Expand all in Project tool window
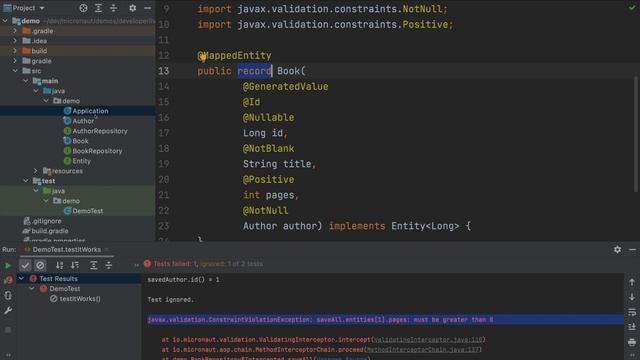This screenshot has width=640, height=360. click(98, 8)
